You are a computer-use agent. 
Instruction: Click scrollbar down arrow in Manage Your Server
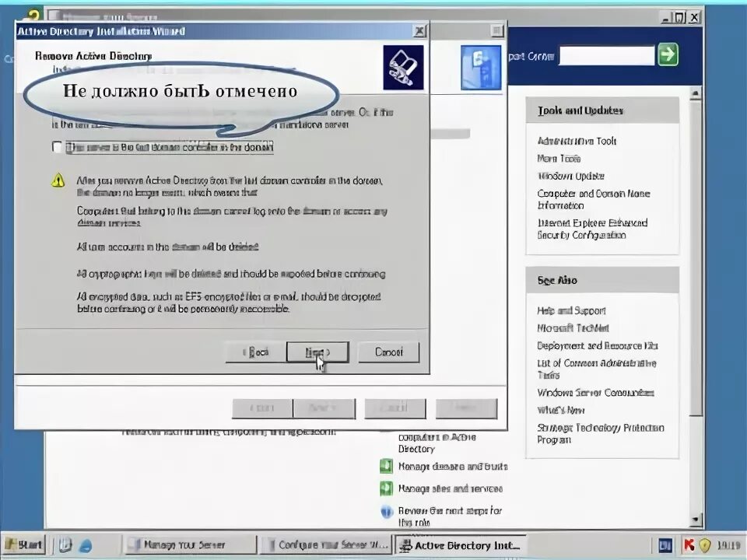[x=696, y=520]
